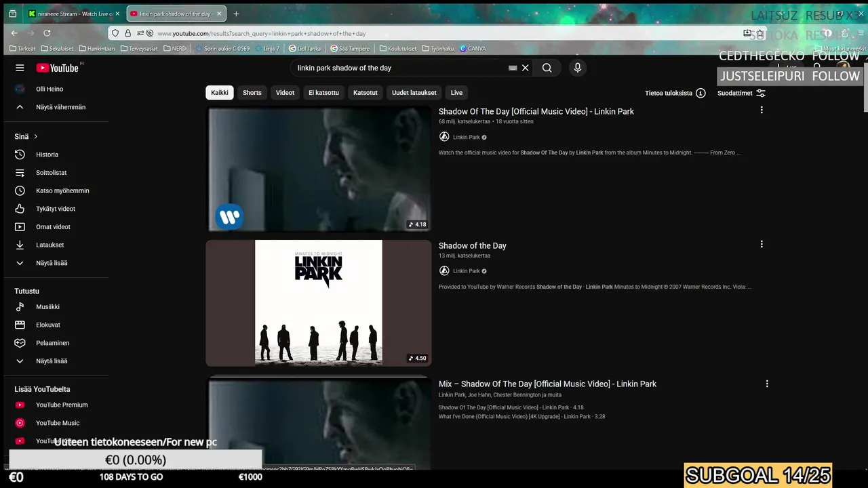868x488 pixels.
Task: Open Olli Heino channel avatar
Action: tap(20, 89)
